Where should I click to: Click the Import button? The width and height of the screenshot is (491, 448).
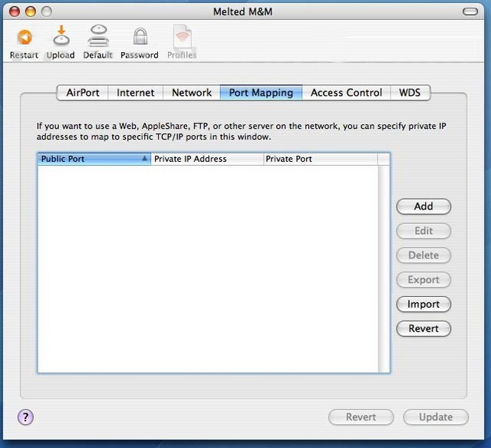coord(423,305)
